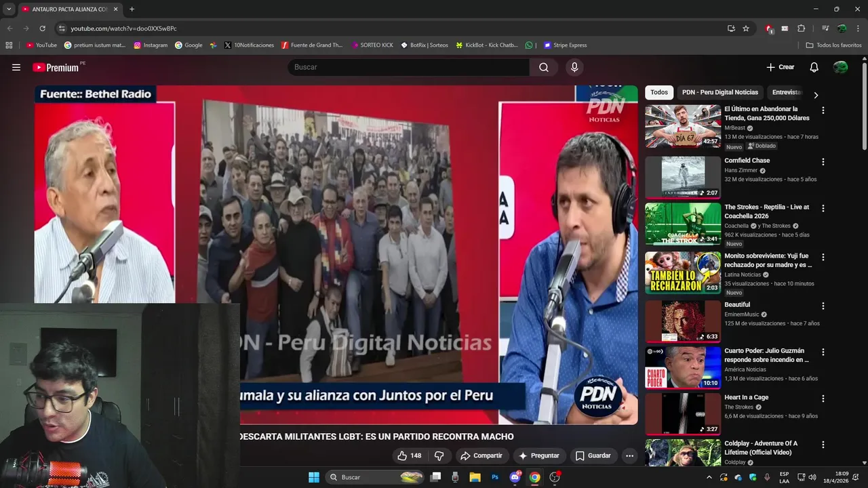Screen dimensions: 868x488
Task: Open new browser tab
Action: tap(132, 9)
